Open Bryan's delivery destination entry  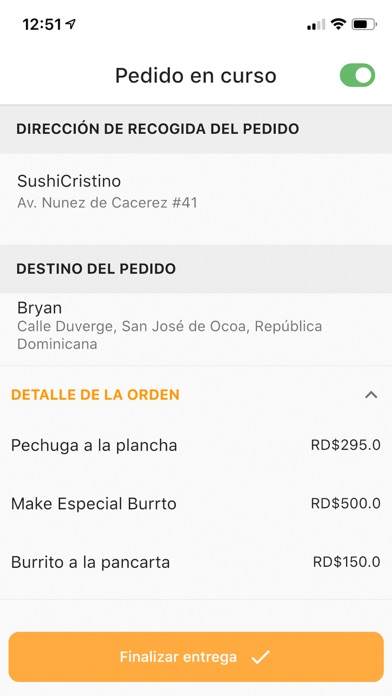[x=196, y=329]
